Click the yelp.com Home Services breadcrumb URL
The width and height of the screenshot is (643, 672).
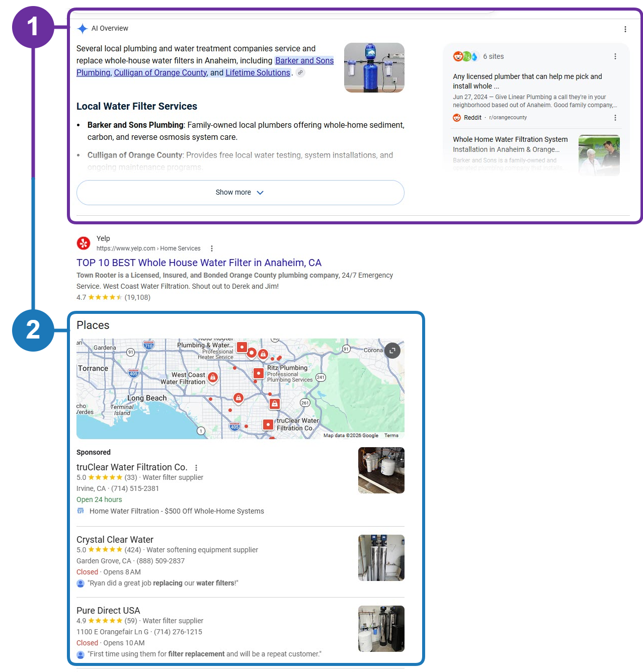pyautogui.click(x=148, y=248)
